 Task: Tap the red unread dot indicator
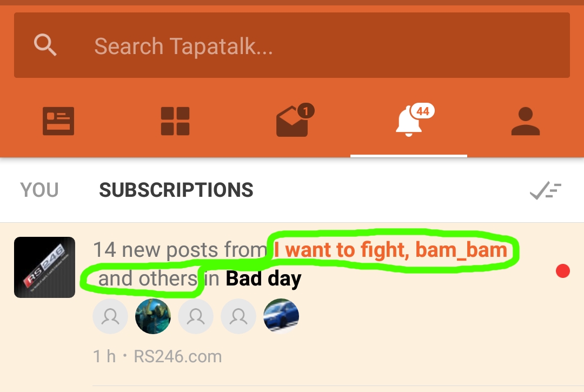point(563,271)
